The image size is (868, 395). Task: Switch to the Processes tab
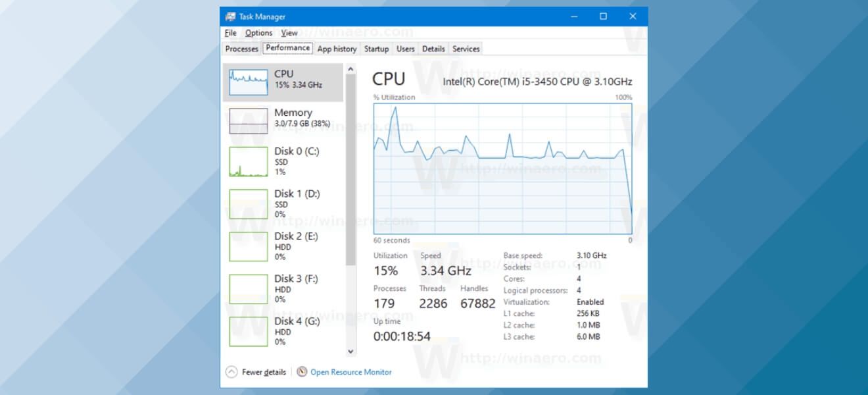[241, 48]
